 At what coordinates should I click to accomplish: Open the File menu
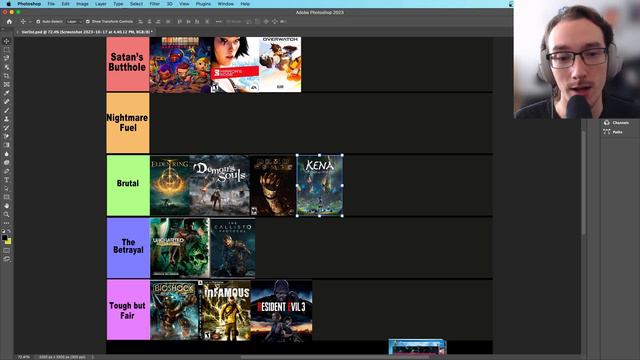pos(51,4)
